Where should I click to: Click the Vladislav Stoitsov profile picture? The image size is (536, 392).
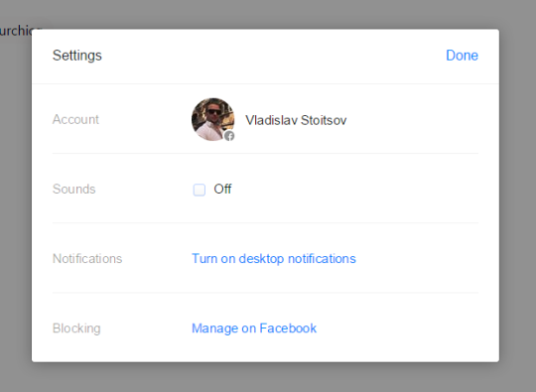(x=213, y=119)
